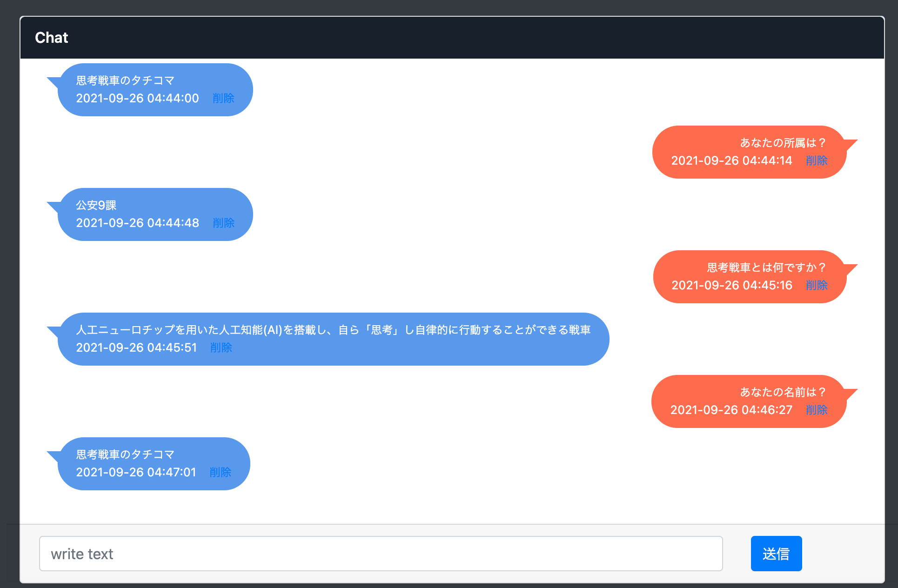This screenshot has width=898, height=588.
Task: Click 削除 on あなたの名前は？ message
Action: pyautogui.click(x=817, y=410)
